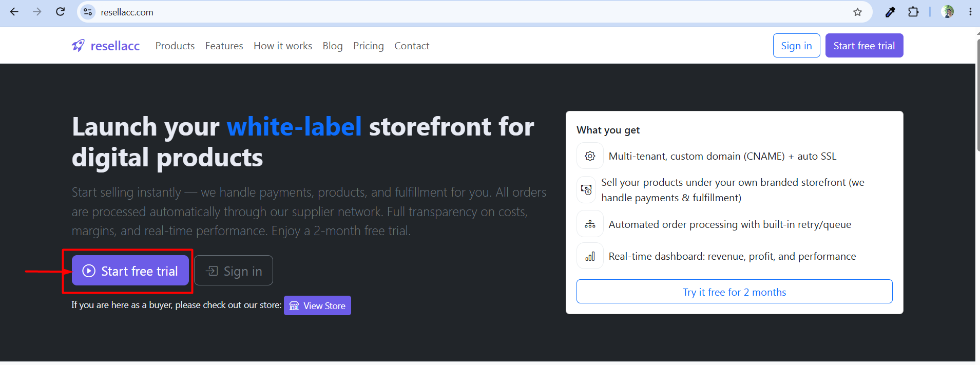Click the header Sign in button
Image resolution: width=980 pixels, height=365 pixels.
(x=796, y=46)
